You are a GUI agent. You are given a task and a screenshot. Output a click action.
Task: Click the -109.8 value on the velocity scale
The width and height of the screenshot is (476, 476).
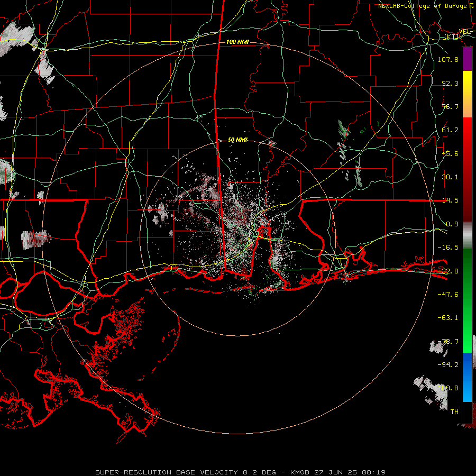pos(446,388)
